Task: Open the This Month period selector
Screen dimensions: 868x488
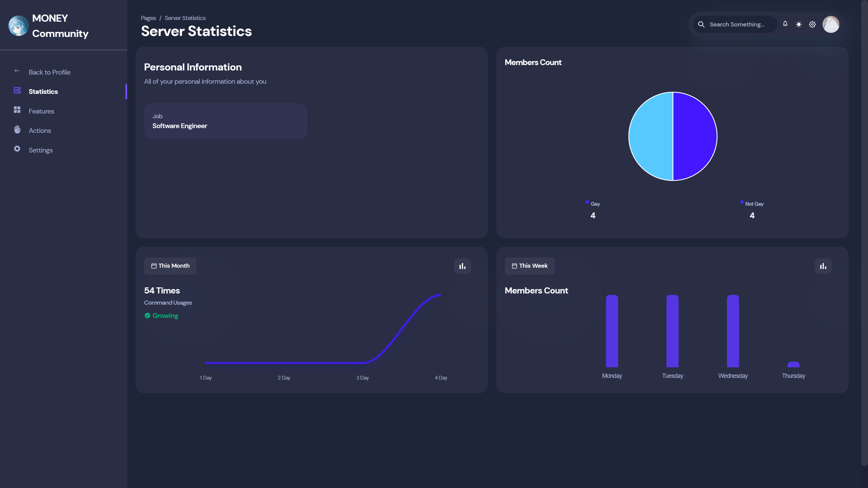Action: (170, 266)
